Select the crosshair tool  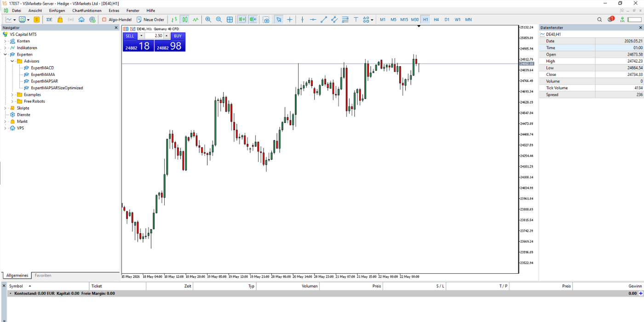click(x=290, y=20)
